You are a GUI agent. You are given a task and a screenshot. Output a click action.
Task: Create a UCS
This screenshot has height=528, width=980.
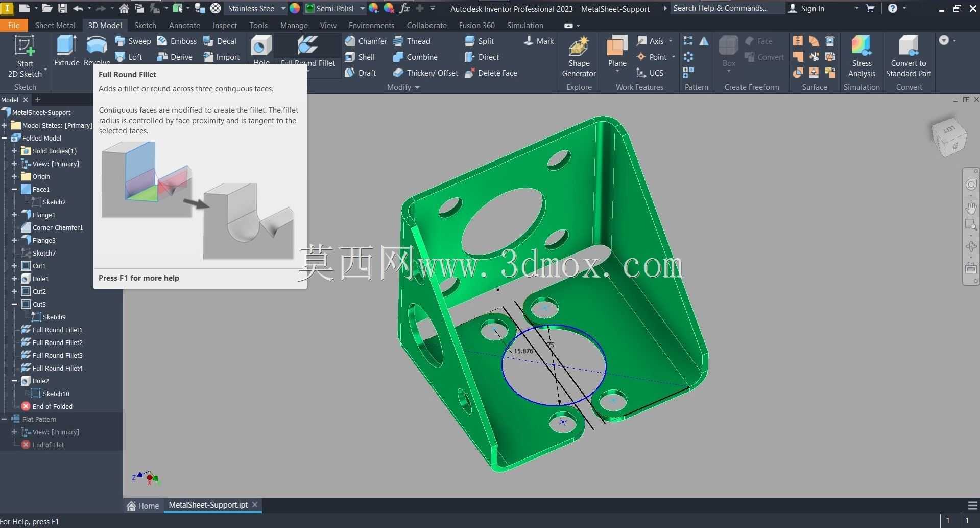point(650,73)
